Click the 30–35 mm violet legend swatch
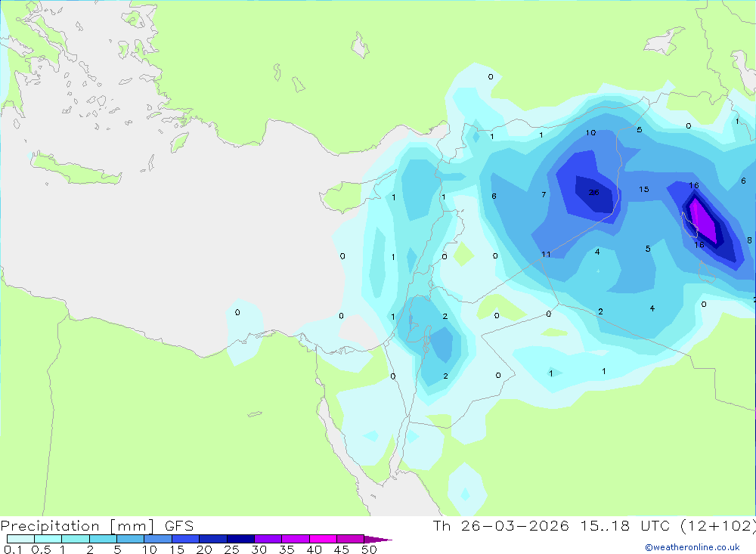Image resolution: width=756 pixels, height=554 pixels. [268, 539]
